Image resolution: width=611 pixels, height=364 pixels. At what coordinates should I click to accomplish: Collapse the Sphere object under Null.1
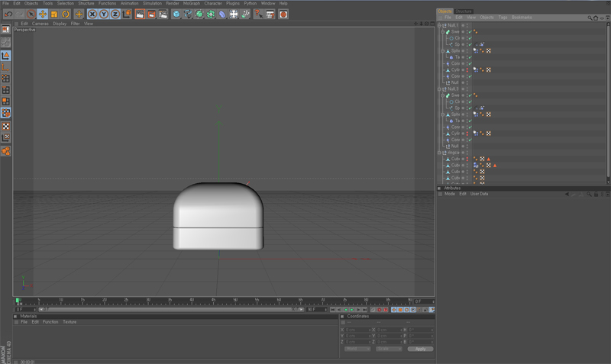(443, 51)
